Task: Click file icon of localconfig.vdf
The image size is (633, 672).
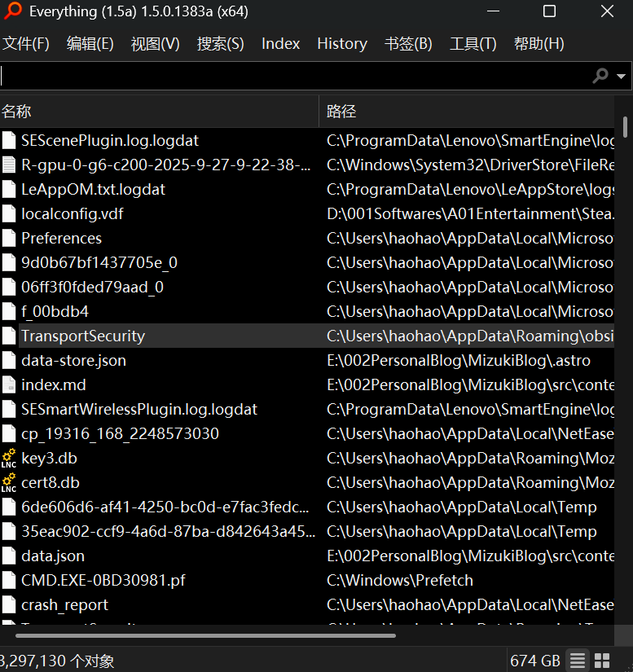Action: [x=9, y=214]
